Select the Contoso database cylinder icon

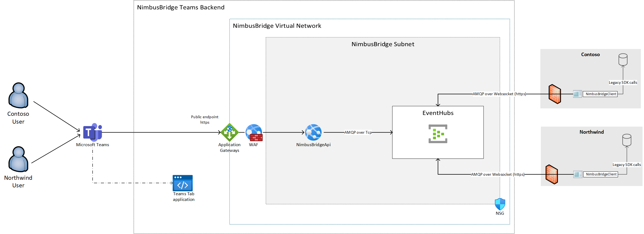pos(623,59)
